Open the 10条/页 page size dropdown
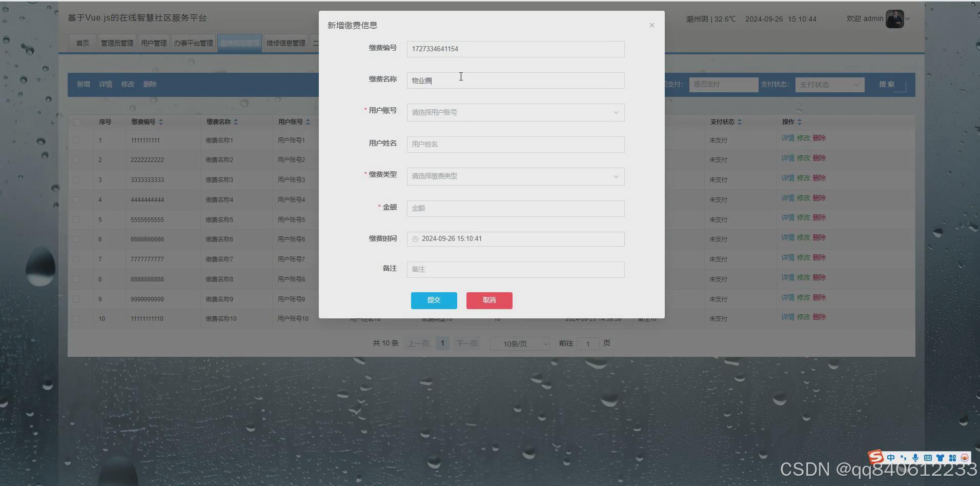Screen dimensions: 980x486 click(520, 343)
